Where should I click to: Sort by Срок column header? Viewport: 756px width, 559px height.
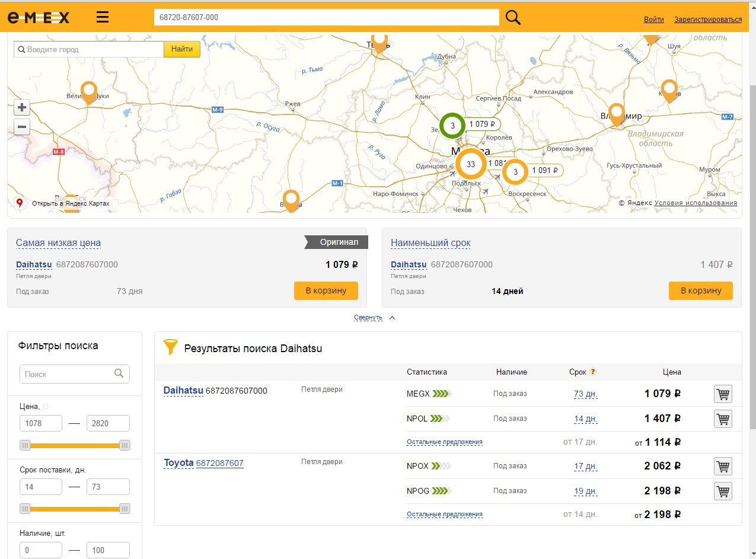578,372
